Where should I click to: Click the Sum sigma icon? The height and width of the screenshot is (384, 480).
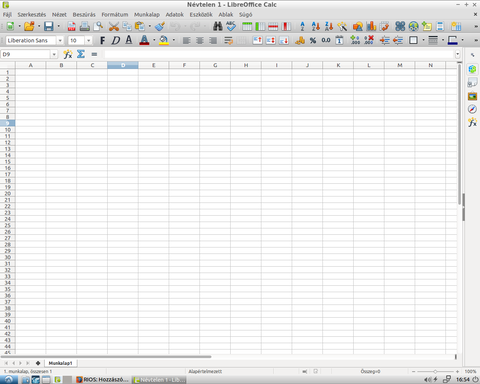pyautogui.click(x=81, y=54)
